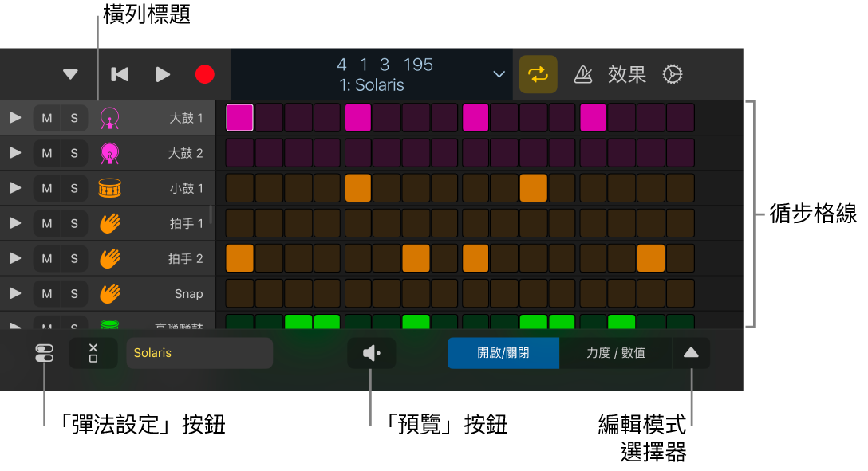Image resolution: width=868 pixels, height=471 pixels.
Task: Mute the Snap row
Action: 47,293
